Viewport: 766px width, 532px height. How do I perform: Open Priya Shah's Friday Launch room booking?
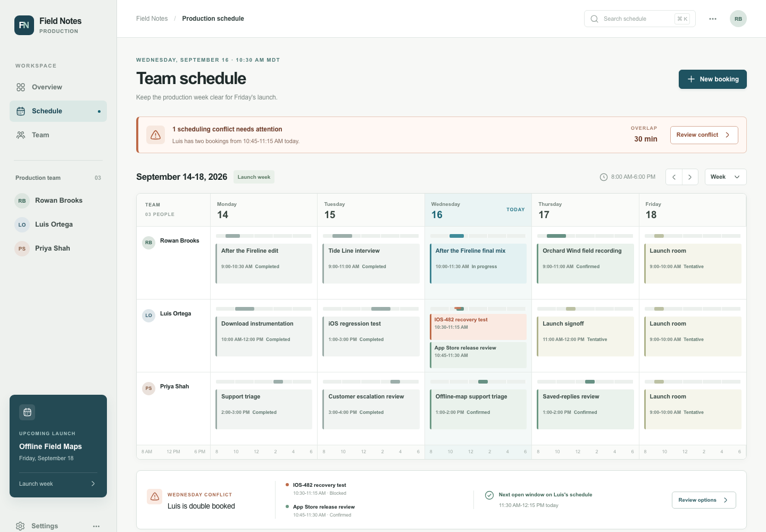click(x=693, y=409)
